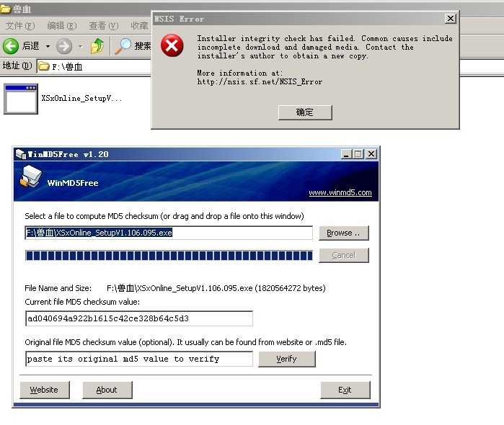Viewport: 504px width, 425px height.
Task: Click the blue checksum progress bar
Action: 169,255
